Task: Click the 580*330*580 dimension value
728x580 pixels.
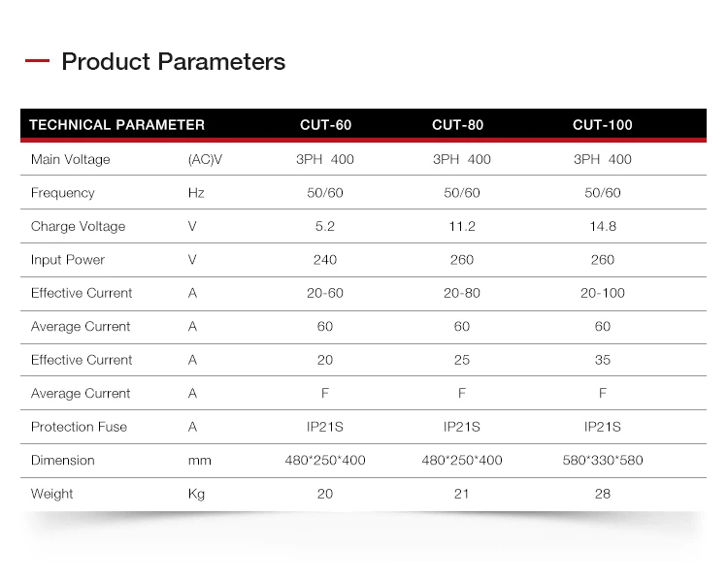Action: (602, 460)
